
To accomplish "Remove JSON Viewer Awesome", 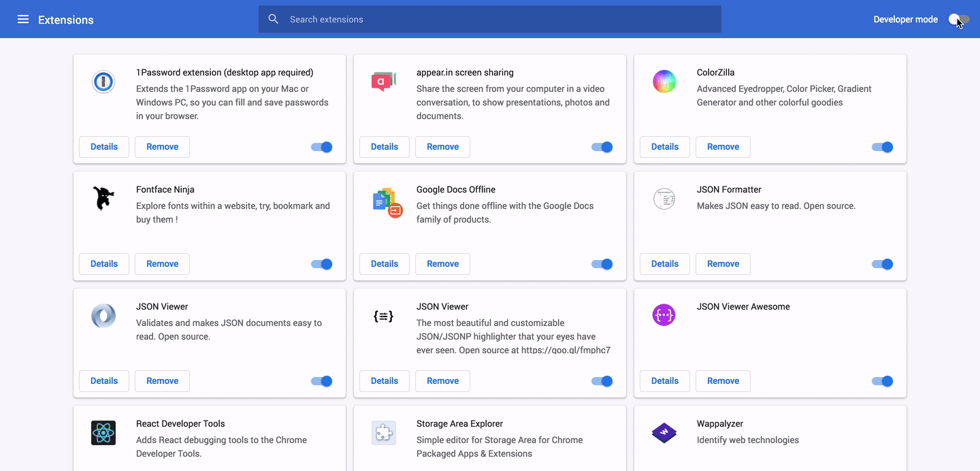I will (x=723, y=381).
